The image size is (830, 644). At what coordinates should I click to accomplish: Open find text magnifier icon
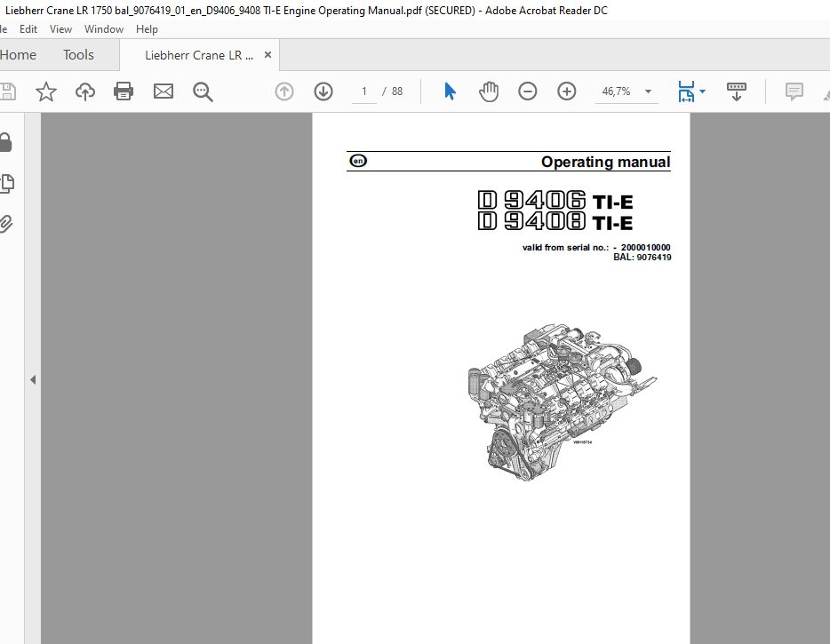(x=203, y=91)
